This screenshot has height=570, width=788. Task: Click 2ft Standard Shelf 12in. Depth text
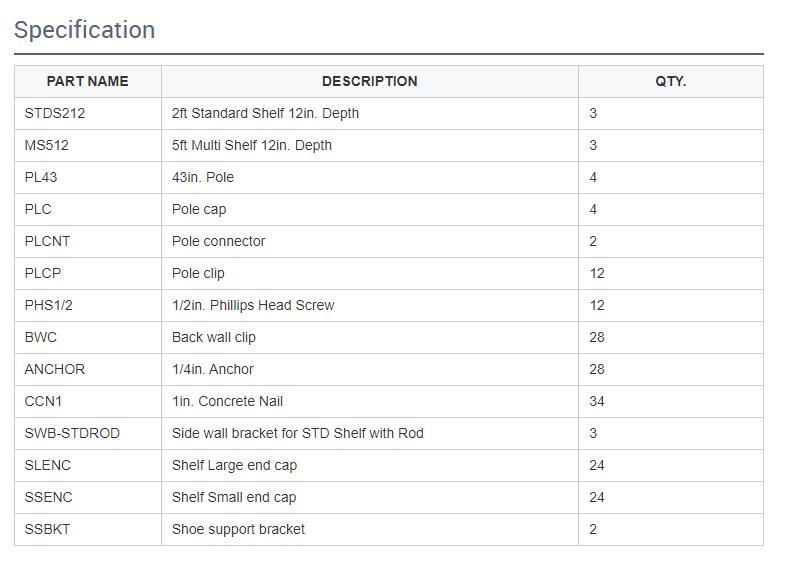pos(265,114)
